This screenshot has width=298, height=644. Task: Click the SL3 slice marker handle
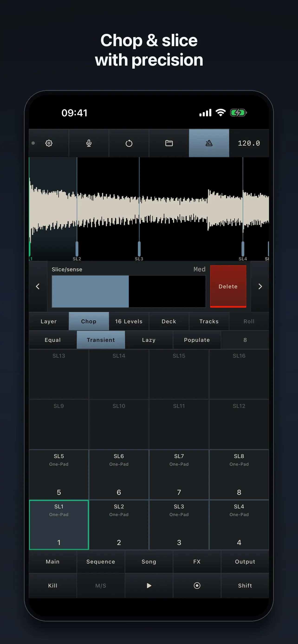139,249
